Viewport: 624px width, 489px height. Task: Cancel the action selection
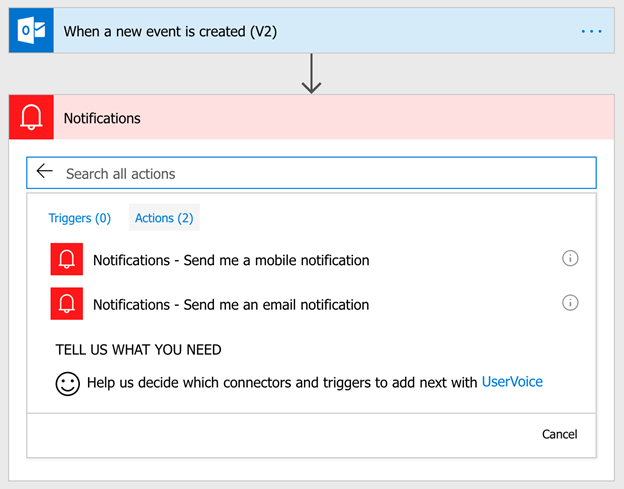tap(560, 434)
